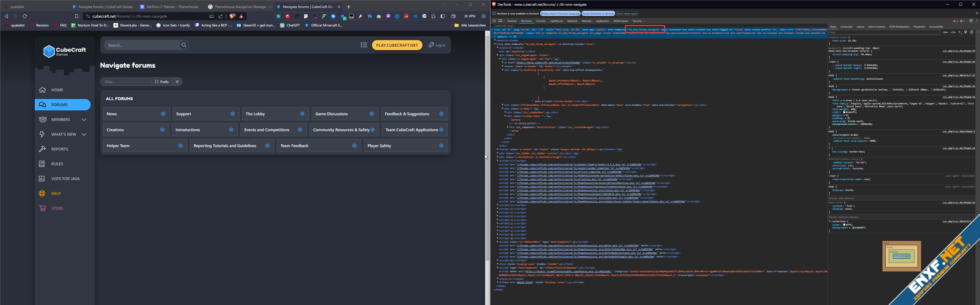
Task: Toggle the :hov element state button
Action: (x=945, y=32)
